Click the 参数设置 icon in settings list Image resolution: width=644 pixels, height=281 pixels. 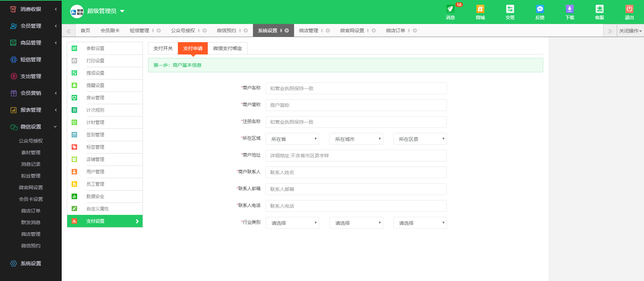tap(74, 48)
